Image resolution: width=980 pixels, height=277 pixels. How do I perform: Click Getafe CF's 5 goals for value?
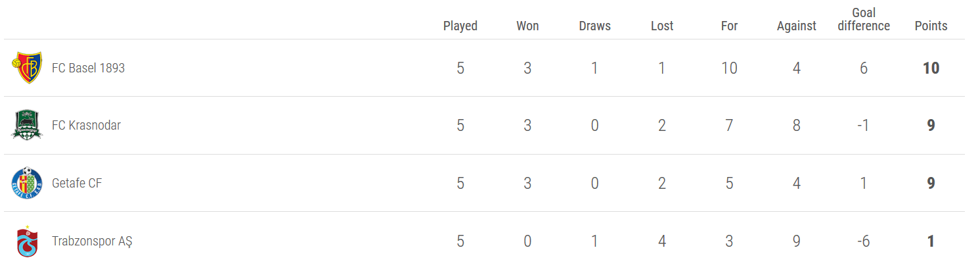tap(729, 183)
